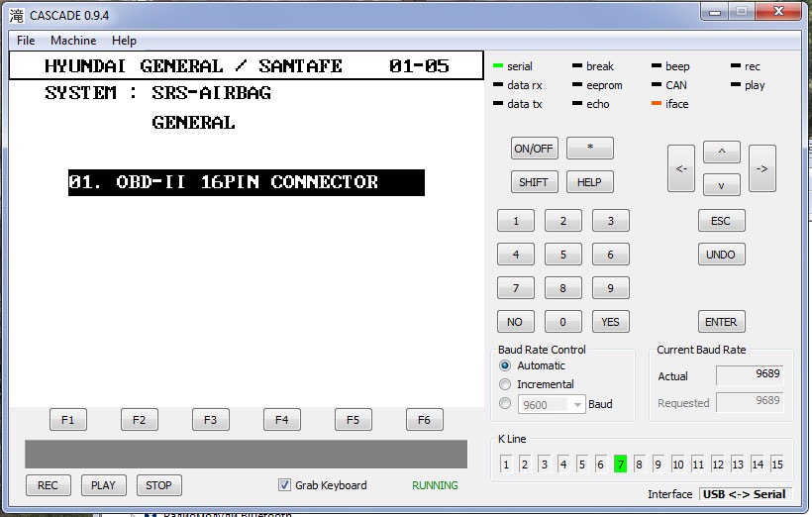
Task: Toggle K Line 8
Action: tap(639, 465)
